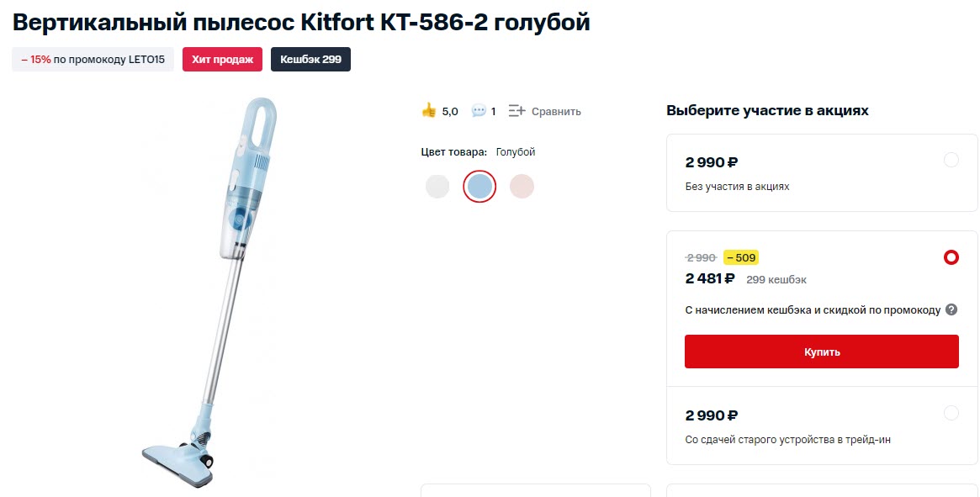Click the Кешбэк 299 dark badge

310,59
